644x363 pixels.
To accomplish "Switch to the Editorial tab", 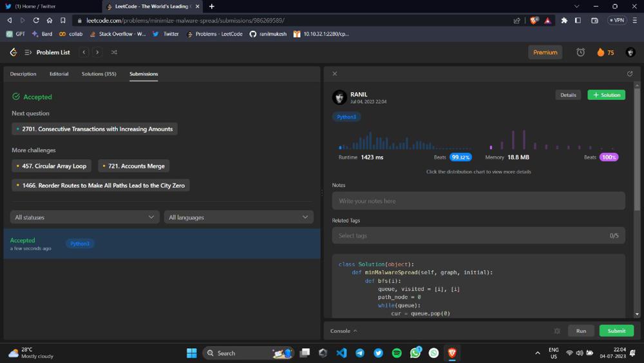I will (x=59, y=74).
